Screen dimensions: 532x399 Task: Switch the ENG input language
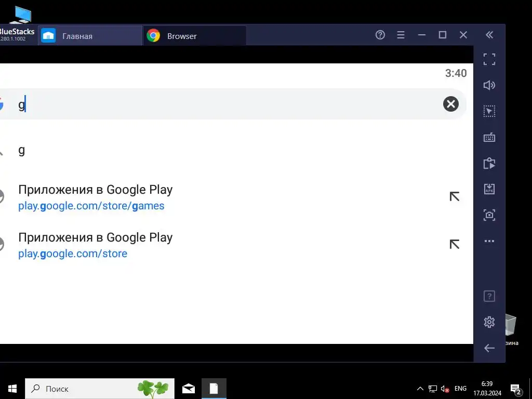[460, 389]
